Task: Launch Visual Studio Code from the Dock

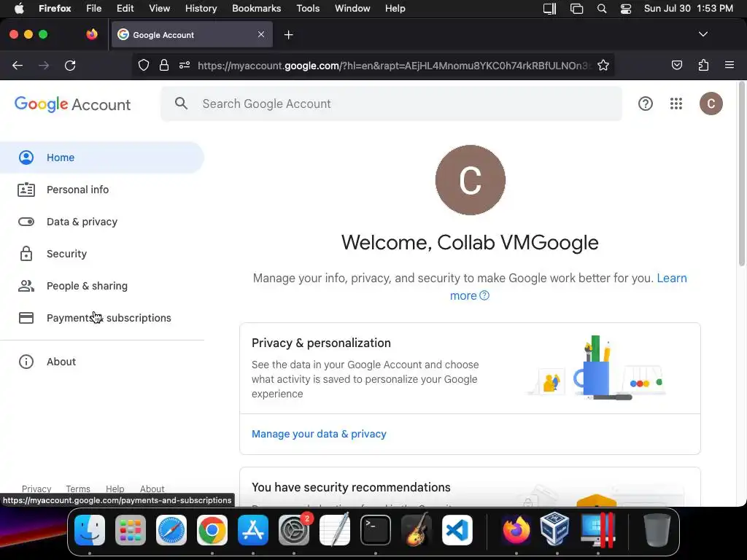Action: click(457, 529)
